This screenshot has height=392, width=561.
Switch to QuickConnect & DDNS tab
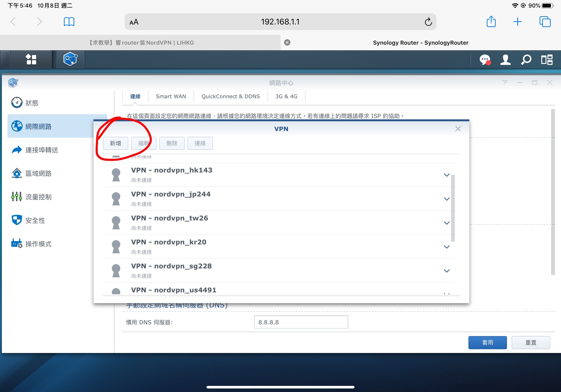[x=230, y=96]
